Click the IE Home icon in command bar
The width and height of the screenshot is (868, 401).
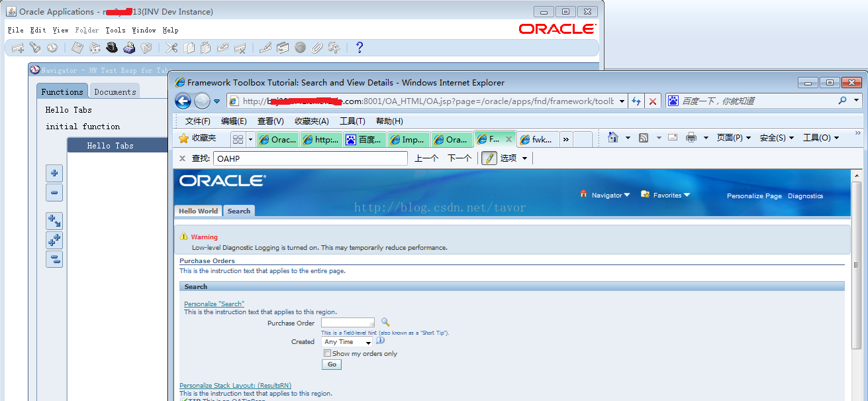[x=613, y=138]
